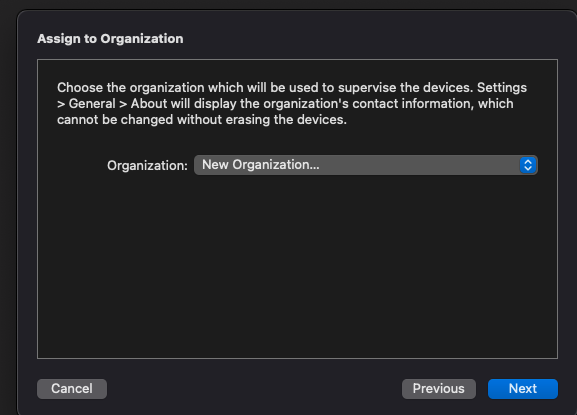Select the 'New Organization…' dropdown field
This screenshot has height=415, width=577.
pyautogui.click(x=366, y=165)
